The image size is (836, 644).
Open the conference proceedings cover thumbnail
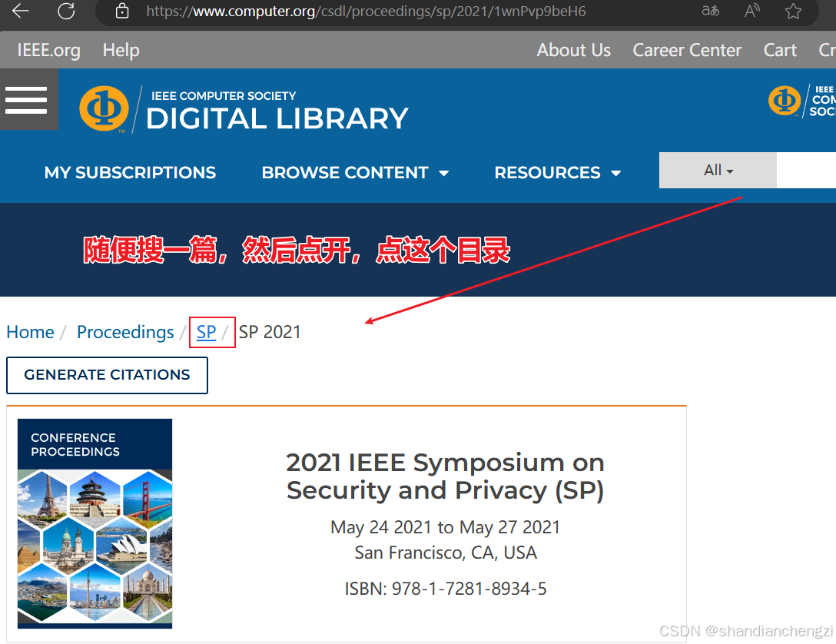[95, 523]
